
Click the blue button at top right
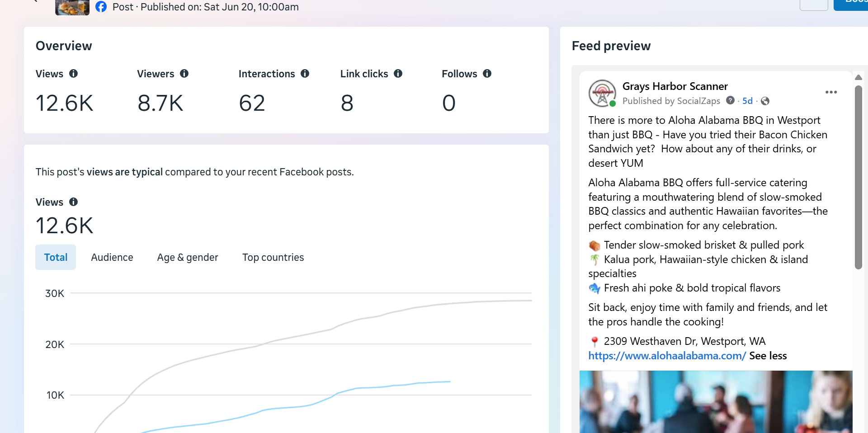pyautogui.click(x=851, y=5)
